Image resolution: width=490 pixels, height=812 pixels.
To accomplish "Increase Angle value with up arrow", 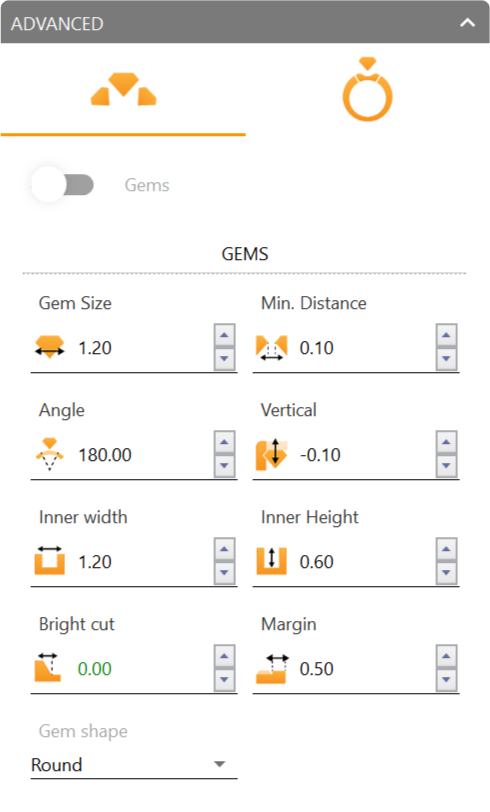I will (x=224, y=442).
